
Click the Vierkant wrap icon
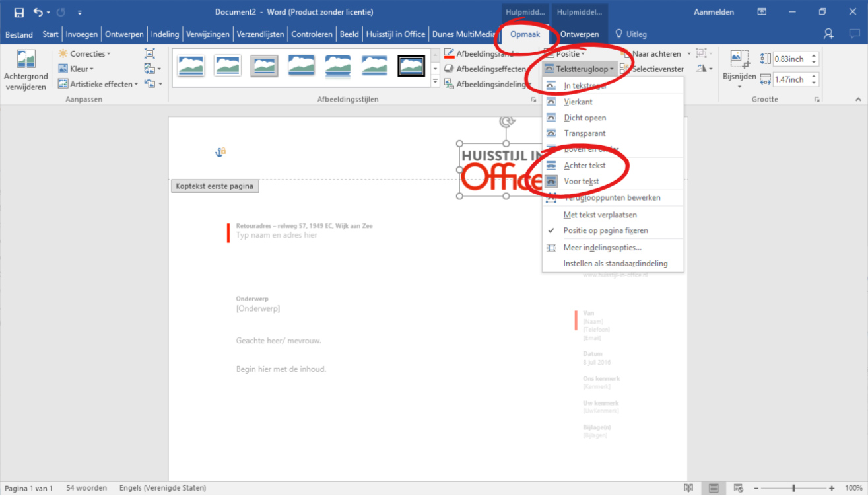(551, 102)
